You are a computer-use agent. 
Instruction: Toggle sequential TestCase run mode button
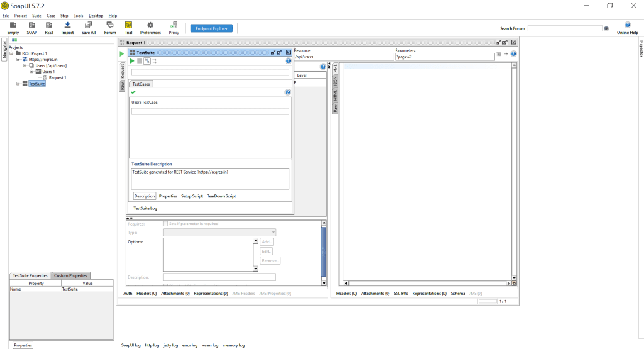point(147,61)
